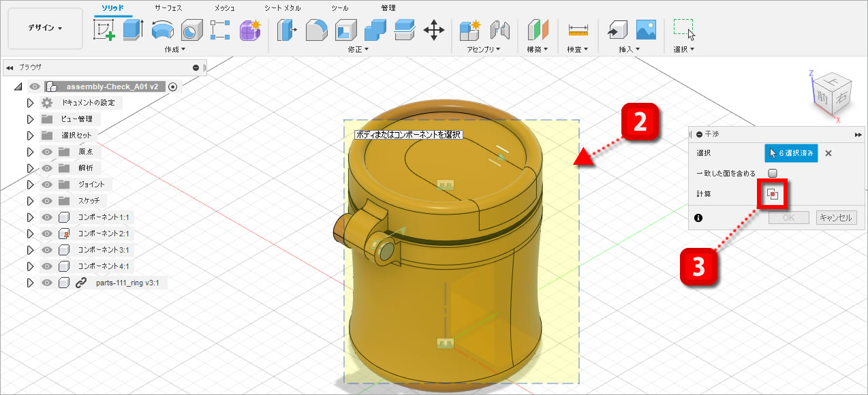Click the picture icon in 挿入 group
868x395 pixels.
646,30
